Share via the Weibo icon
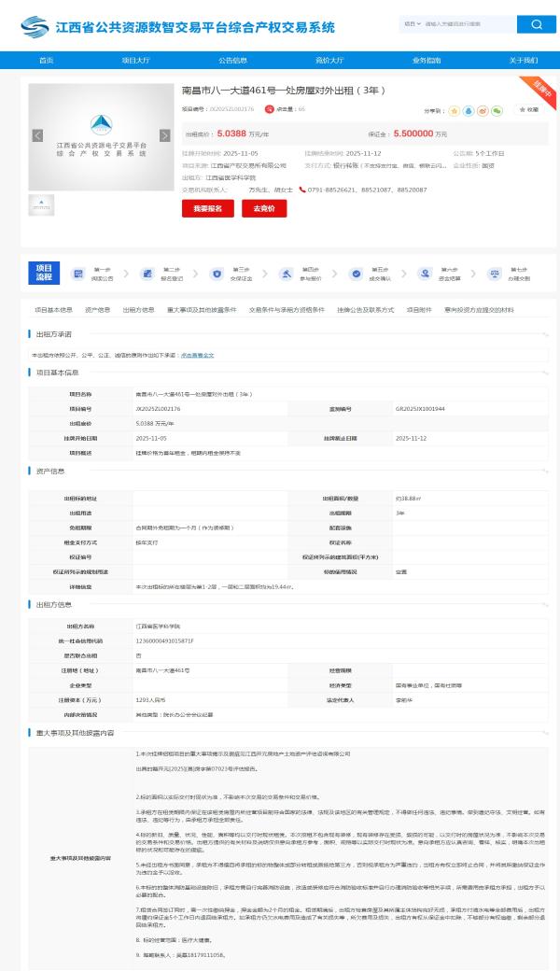This screenshot has width=560, height=971. coord(483,110)
